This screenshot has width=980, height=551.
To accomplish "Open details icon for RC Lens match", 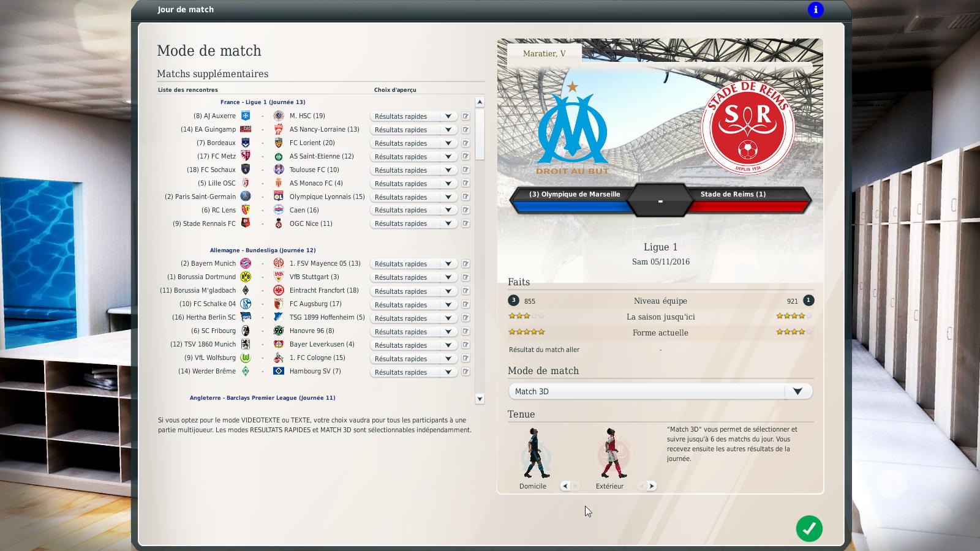I will point(466,210).
